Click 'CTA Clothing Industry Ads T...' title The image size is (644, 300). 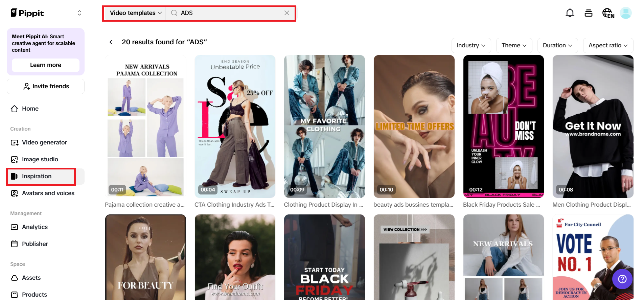pos(234,205)
